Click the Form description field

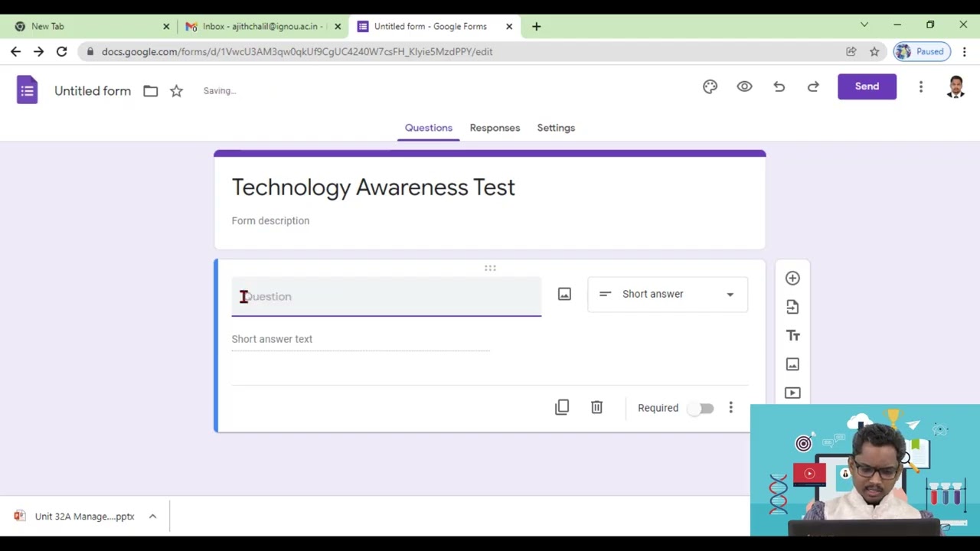tap(270, 220)
